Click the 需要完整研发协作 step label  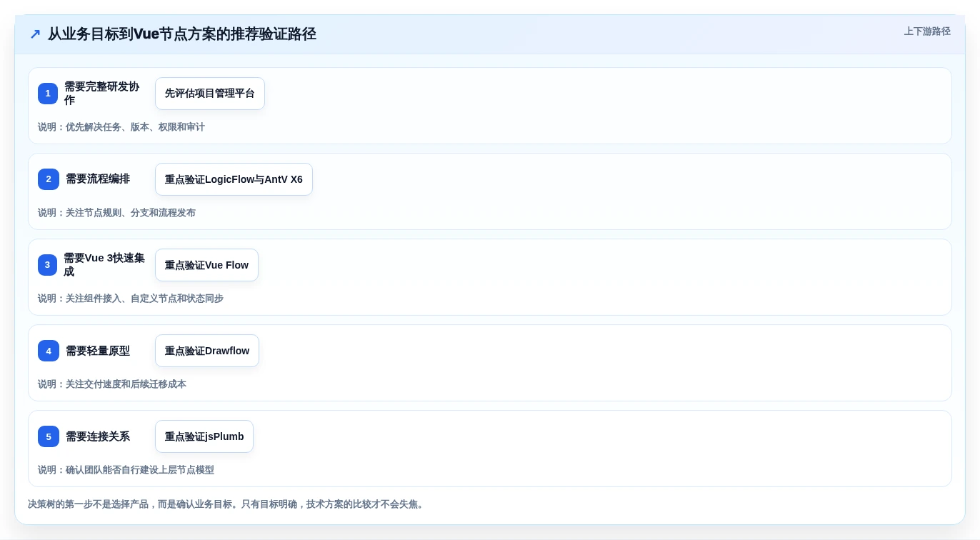[101, 94]
